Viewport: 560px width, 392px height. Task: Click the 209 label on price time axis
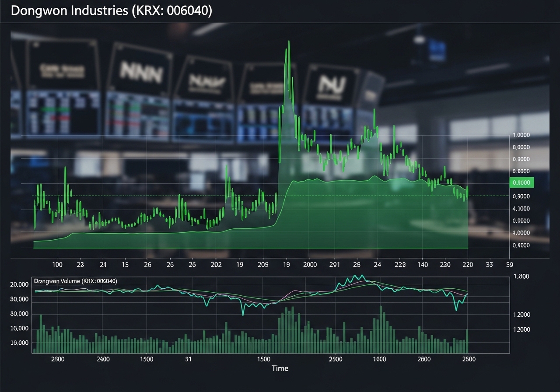coord(263,265)
